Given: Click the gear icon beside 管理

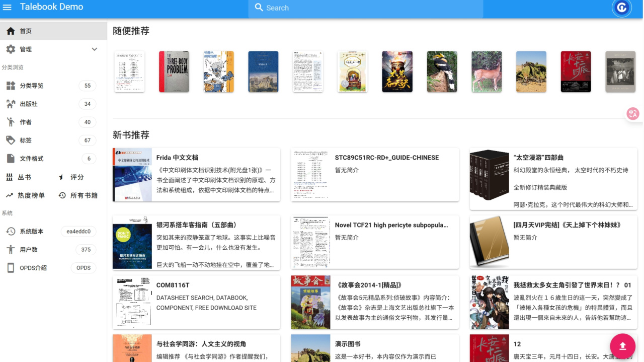Looking at the screenshot, I should [x=11, y=49].
